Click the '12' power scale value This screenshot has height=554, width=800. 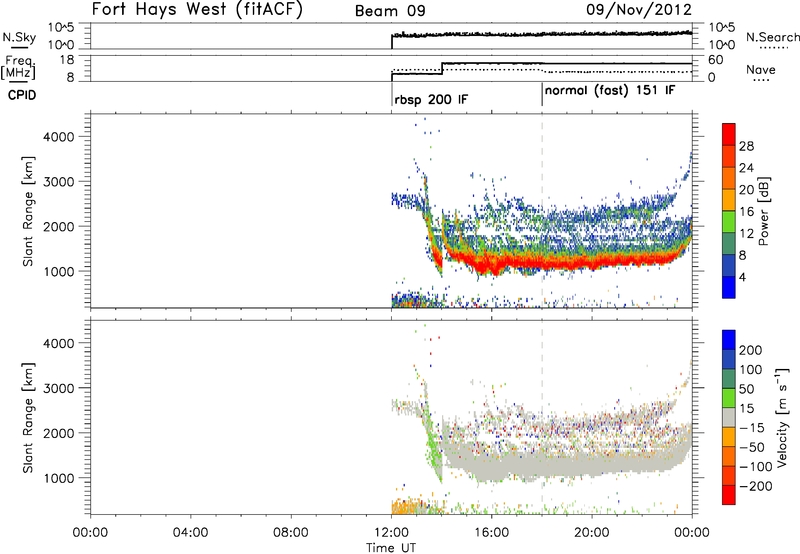[746, 234]
